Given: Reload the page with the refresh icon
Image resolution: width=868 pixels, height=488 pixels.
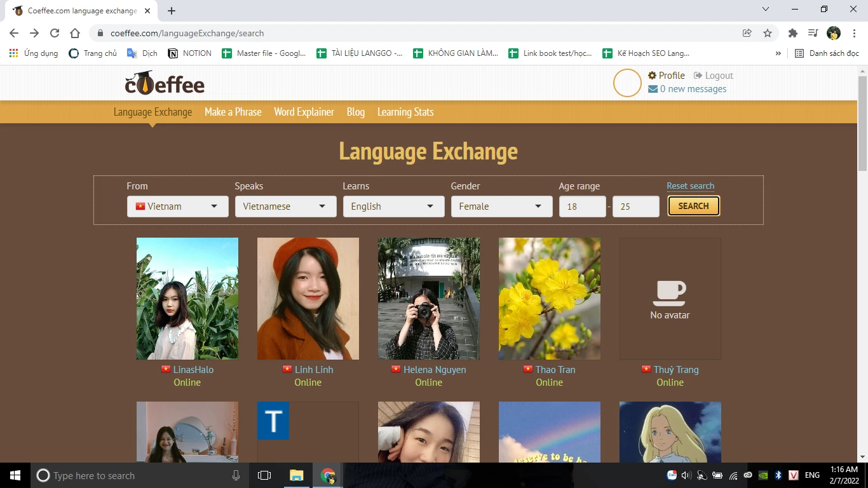Looking at the screenshot, I should point(55,33).
